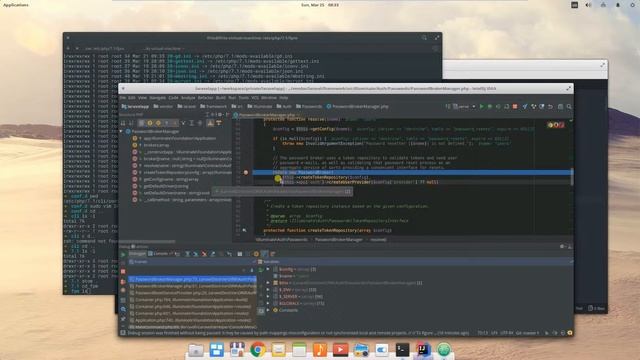Expand the $GLOBALS variable node

(268, 303)
